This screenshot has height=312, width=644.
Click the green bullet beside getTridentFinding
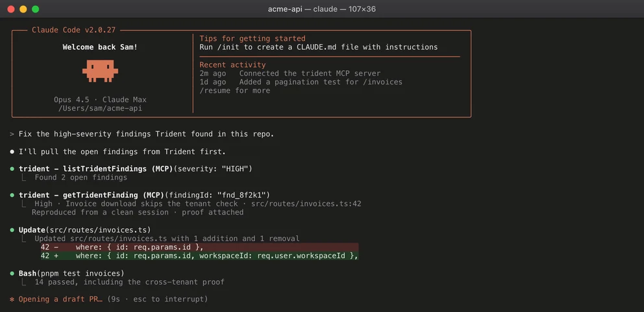point(12,195)
